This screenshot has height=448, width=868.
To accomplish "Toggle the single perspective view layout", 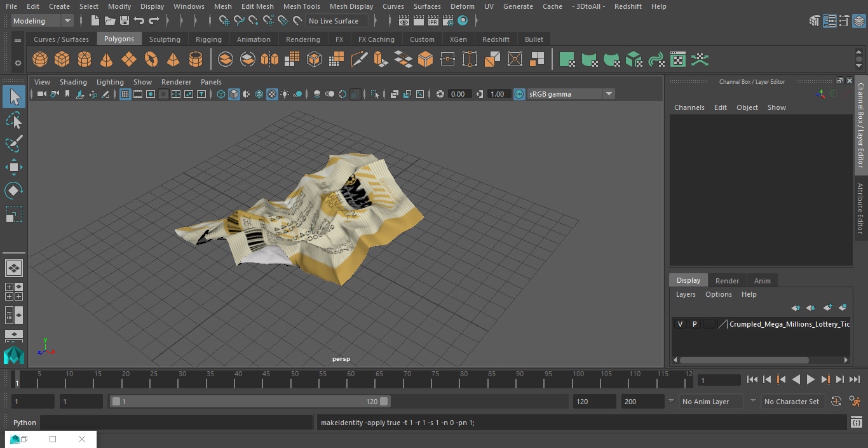I will (14, 268).
